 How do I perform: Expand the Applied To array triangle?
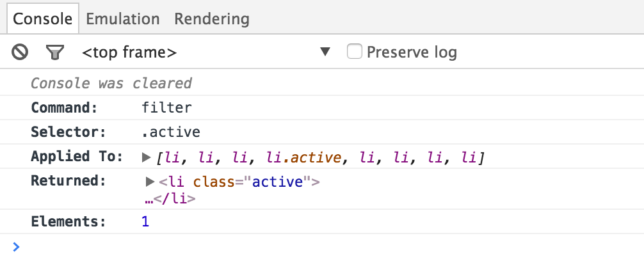146,157
